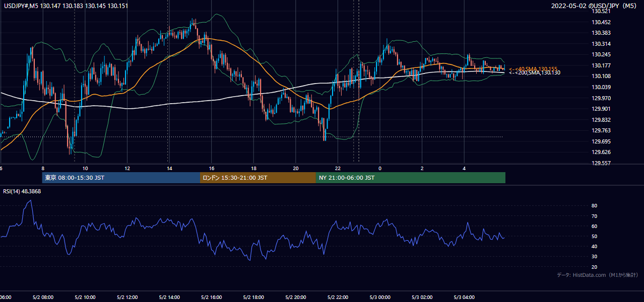This screenshot has width=644, height=302.
Task: Click hour 12 on the price chart time axis
Action: pos(127,168)
